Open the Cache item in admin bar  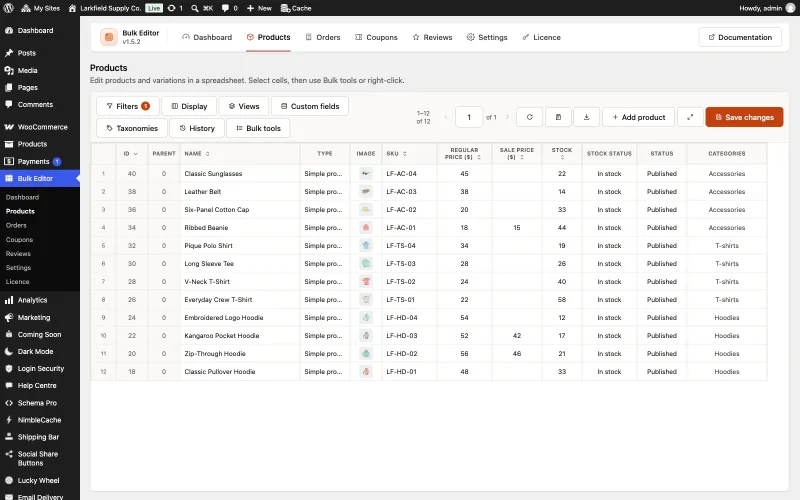tap(296, 8)
